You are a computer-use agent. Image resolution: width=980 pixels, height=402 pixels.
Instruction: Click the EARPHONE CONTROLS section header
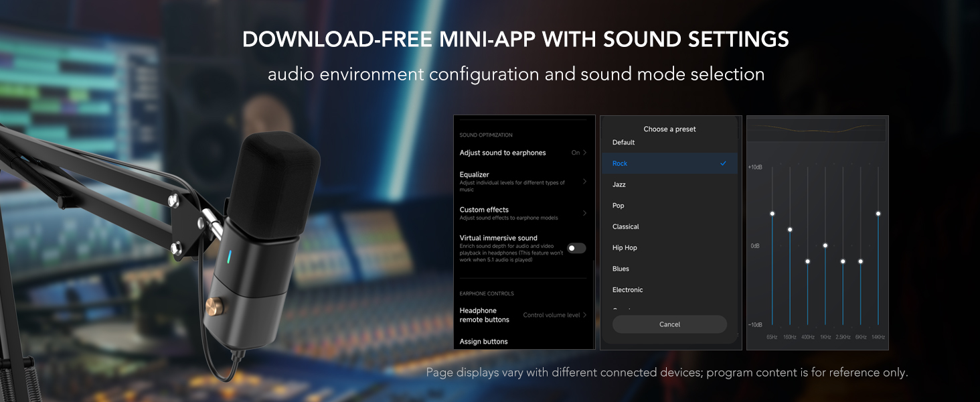coord(487,293)
